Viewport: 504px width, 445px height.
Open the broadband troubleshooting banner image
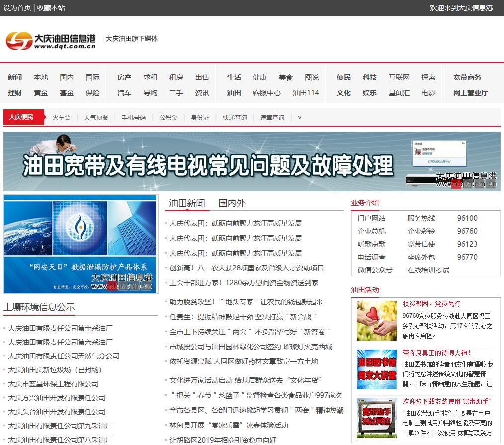coord(252,162)
